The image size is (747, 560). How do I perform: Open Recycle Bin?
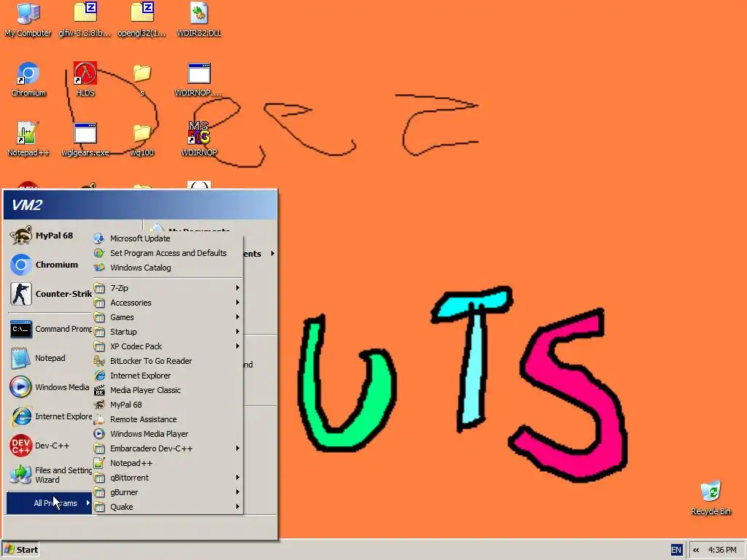point(711,497)
